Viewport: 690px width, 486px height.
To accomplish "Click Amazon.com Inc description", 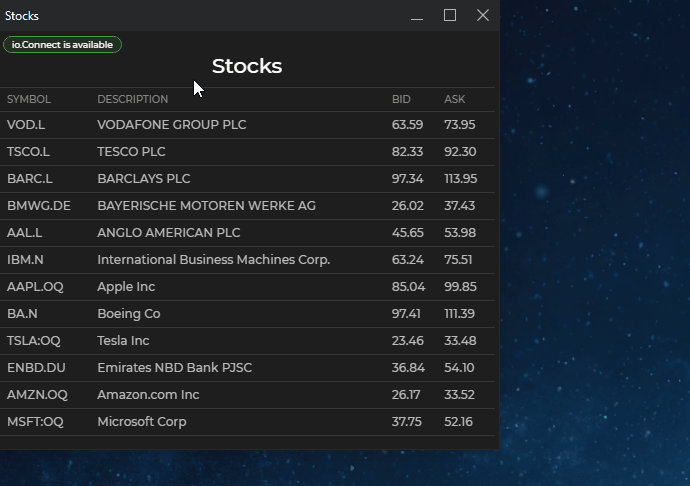I will [x=148, y=394].
